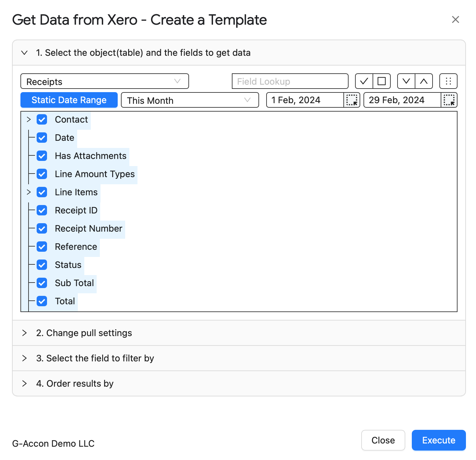Open the cell picker beside 29 Feb, 2024
Screen dimensions: 476x460
click(x=449, y=100)
